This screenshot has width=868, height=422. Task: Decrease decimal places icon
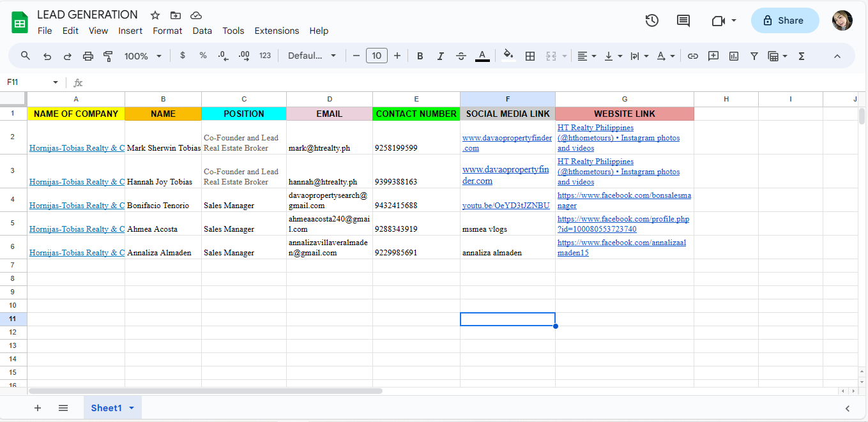(223, 56)
